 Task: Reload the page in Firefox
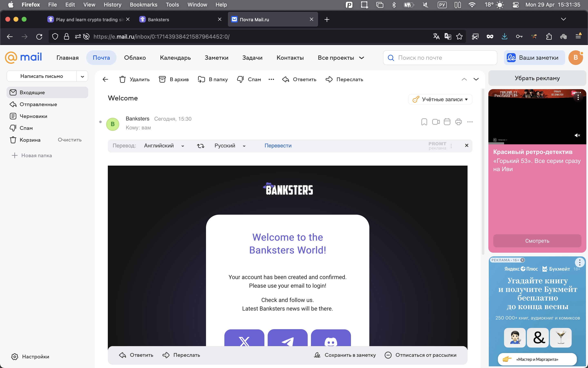(x=39, y=37)
